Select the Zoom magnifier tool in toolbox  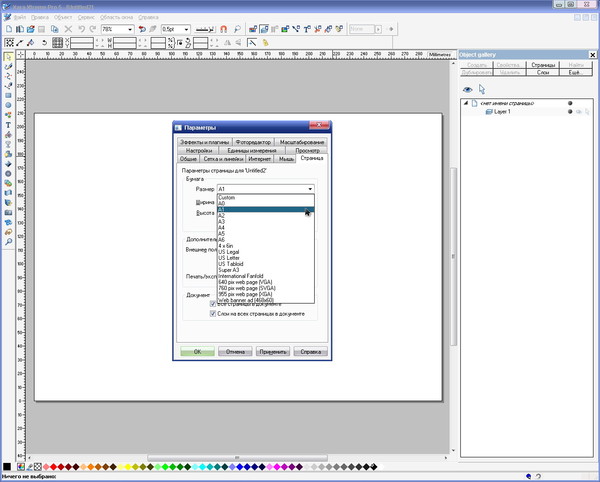coord(8,242)
